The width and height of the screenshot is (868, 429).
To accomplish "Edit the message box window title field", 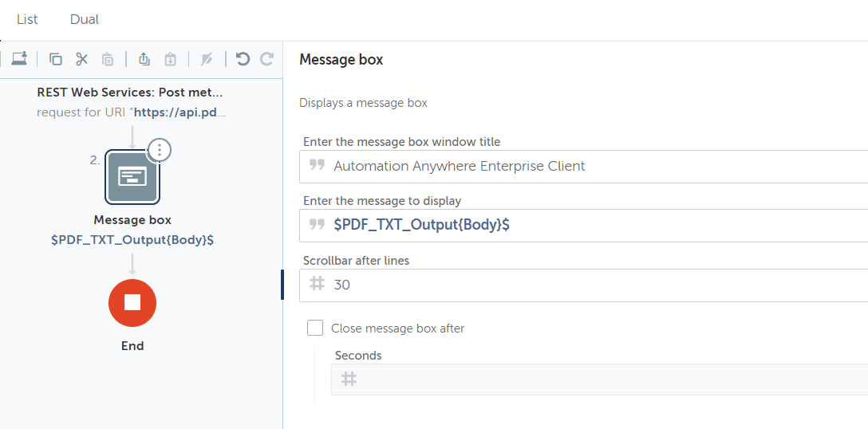I will point(583,166).
